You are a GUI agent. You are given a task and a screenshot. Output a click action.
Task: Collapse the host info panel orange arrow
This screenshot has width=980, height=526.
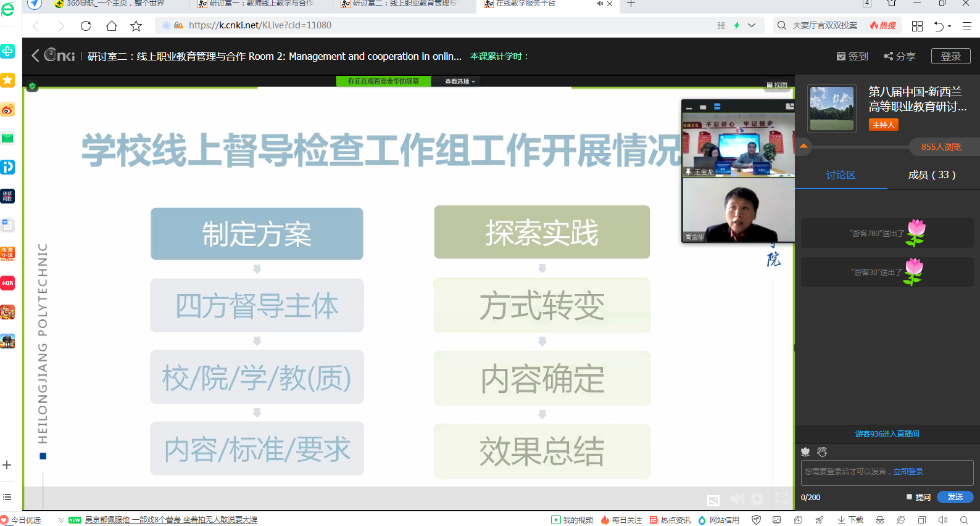point(804,146)
